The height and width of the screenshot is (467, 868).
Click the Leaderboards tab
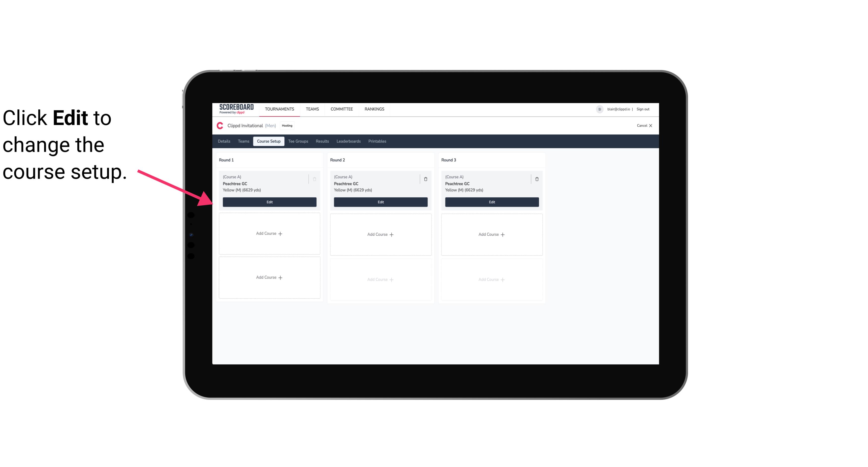[x=349, y=141]
